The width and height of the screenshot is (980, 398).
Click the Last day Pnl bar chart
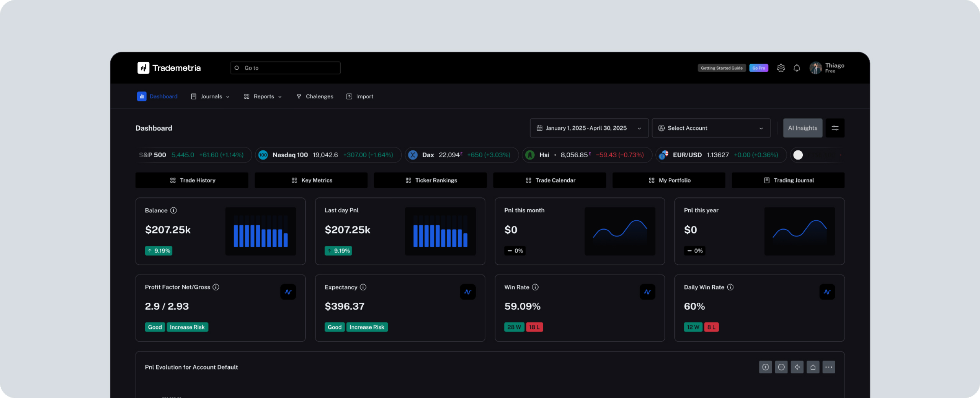pyautogui.click(x=440, y=232)
